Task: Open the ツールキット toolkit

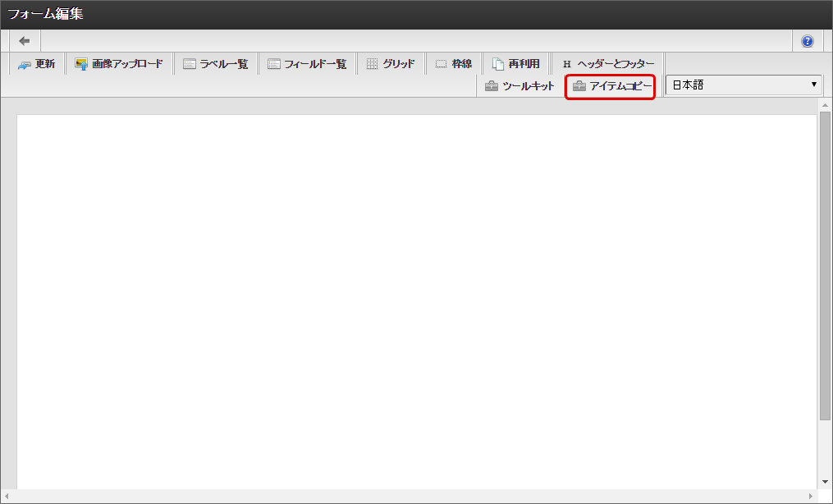Action: (x=520, y=86)
